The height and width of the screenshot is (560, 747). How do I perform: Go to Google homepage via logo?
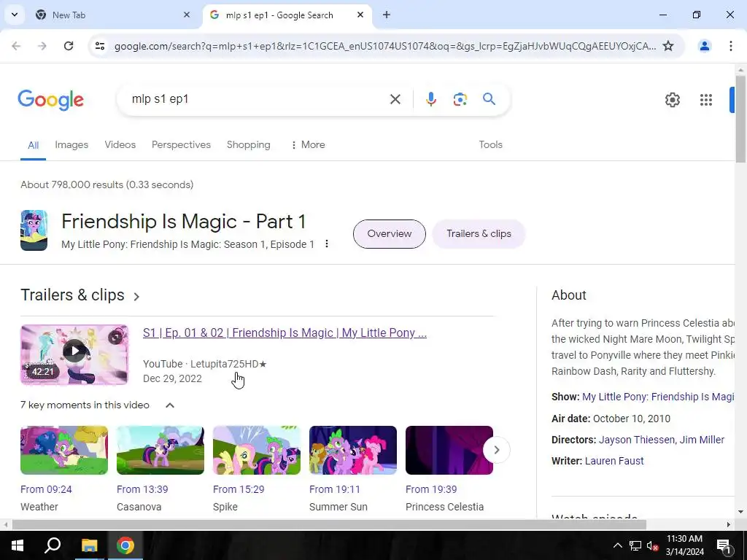pos(50,99)
